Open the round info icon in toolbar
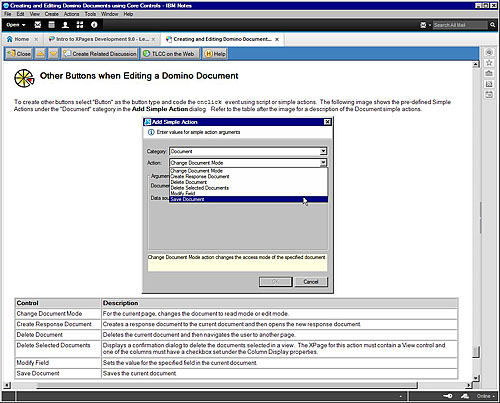 [x=94, y=25]
